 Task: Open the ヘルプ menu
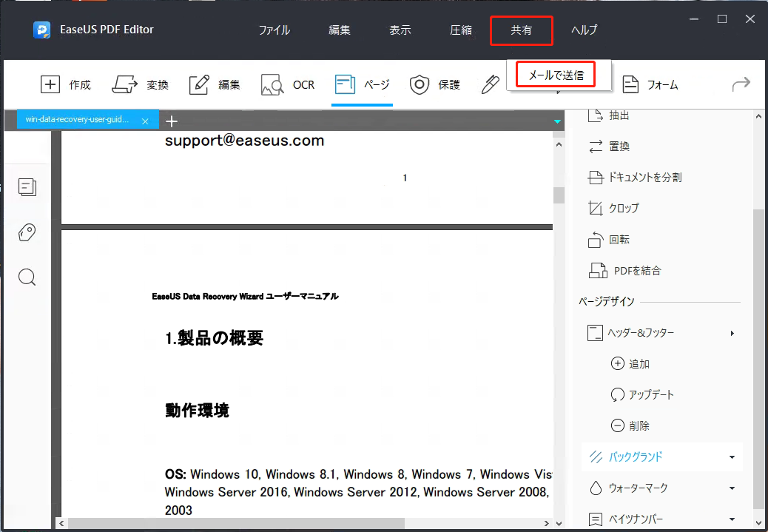click(584, 30)
